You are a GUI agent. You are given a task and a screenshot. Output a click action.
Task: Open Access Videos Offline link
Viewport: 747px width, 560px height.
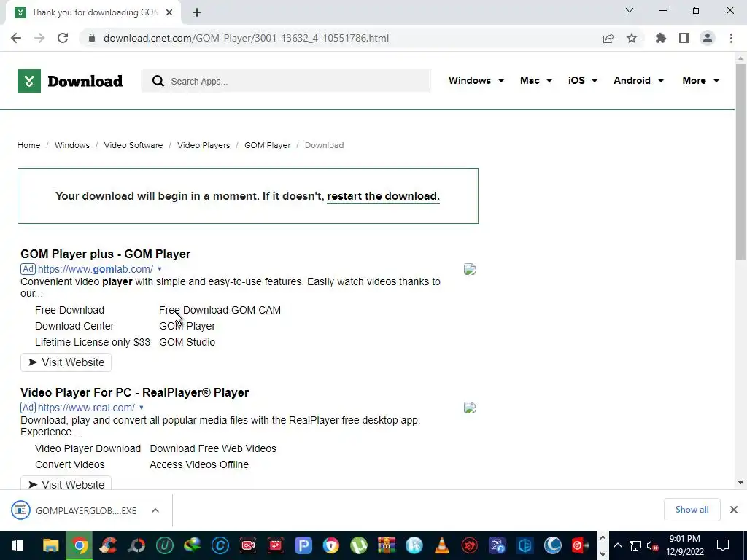(x=199, y=464)
